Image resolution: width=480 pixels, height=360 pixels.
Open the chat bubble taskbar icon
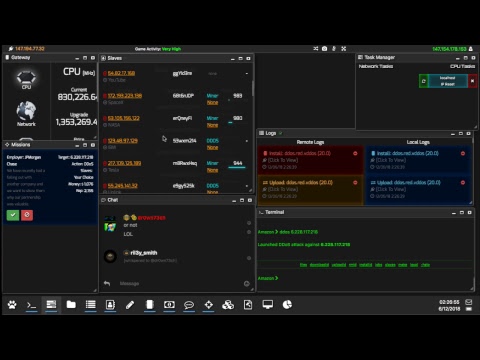point(189,305)
